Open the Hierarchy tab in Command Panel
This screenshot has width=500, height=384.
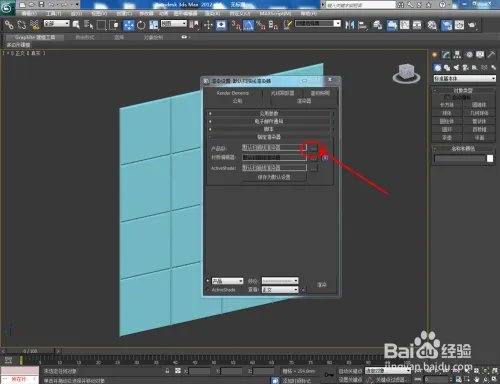457,55
